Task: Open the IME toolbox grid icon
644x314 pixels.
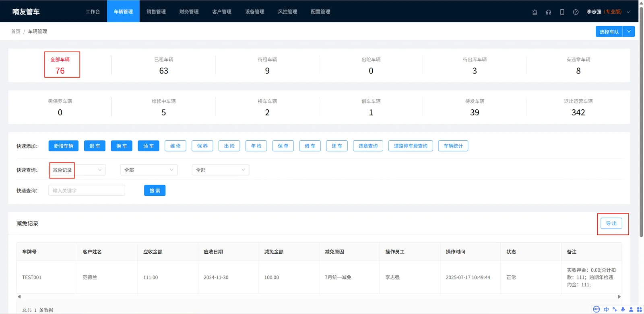Action: click(639, 309)
